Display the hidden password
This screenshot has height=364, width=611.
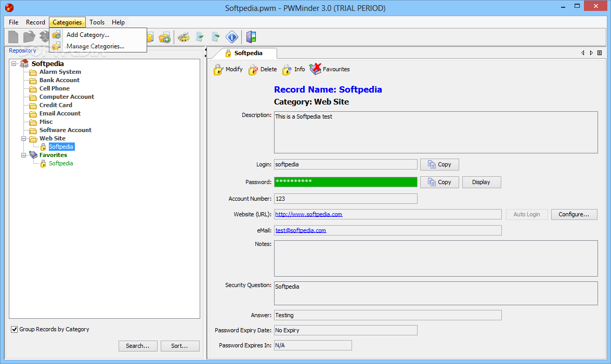[481, 182]
